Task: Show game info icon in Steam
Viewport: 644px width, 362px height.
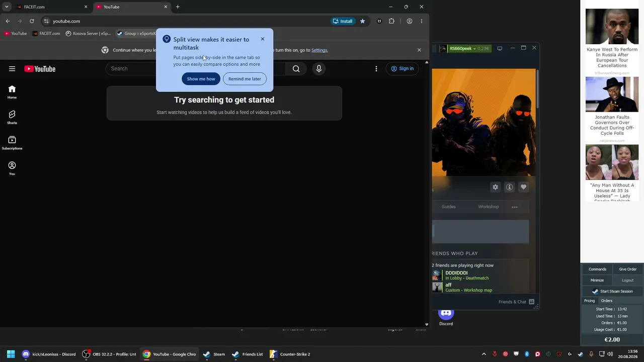Action: 510,187
